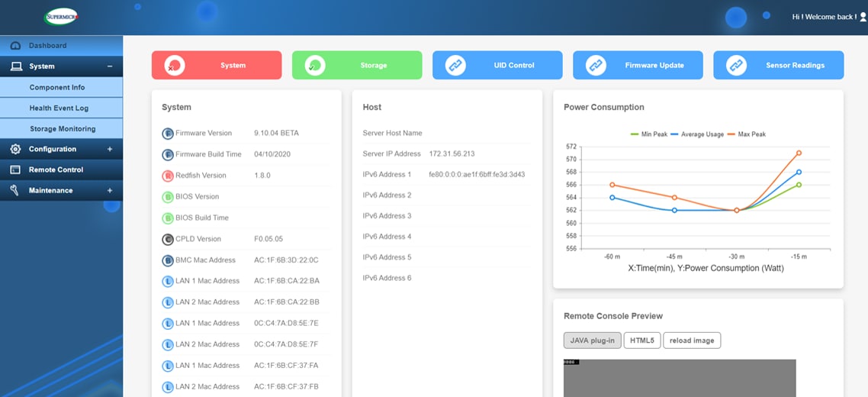Click the Storage status card icon

(x=314, y=66)
